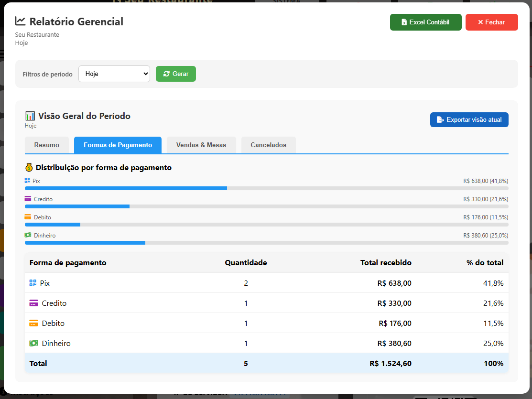
Task: Click R$ 380,60 in the Dinheiro table row
Action: [394, 343]
